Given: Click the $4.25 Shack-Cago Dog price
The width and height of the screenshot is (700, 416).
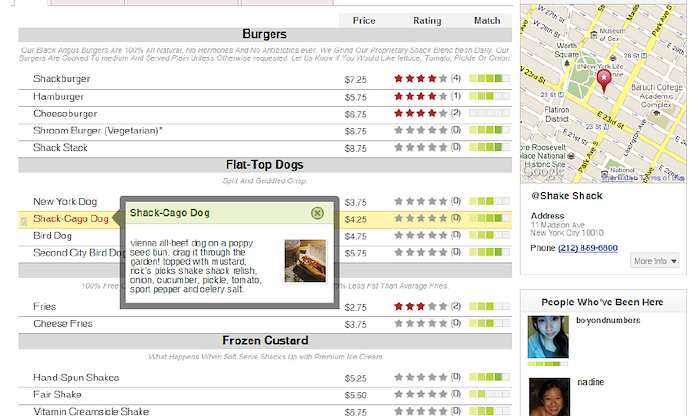Looking at the screenshot, I should [x=355, y=220].
